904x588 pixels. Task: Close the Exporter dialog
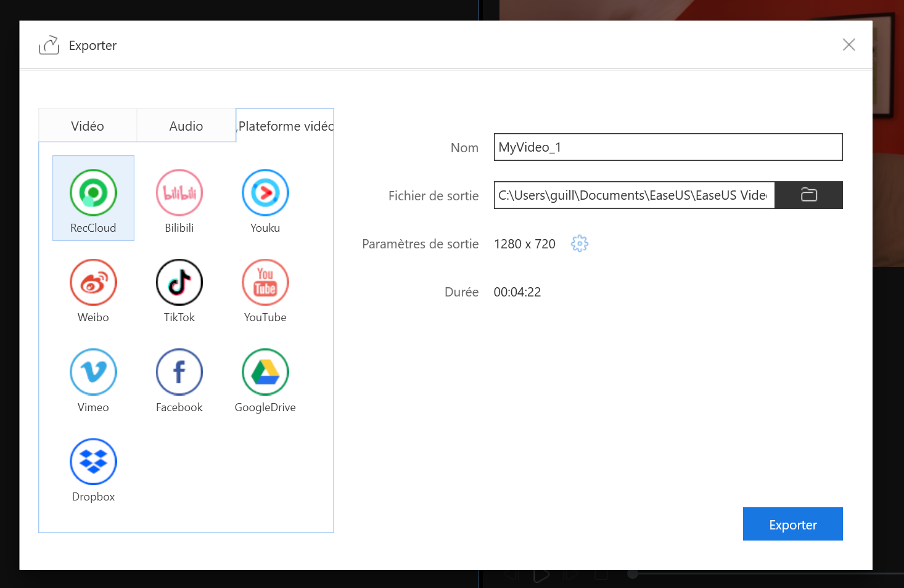point(849,44)
